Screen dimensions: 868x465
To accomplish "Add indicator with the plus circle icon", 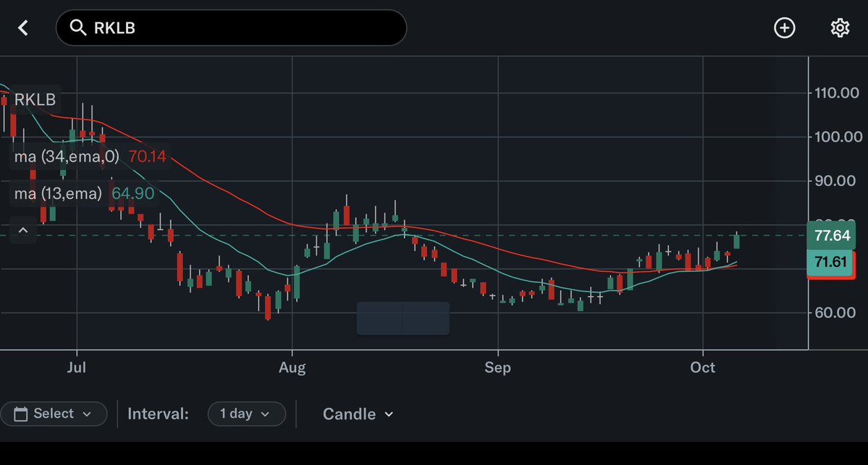I will (784, 27).
